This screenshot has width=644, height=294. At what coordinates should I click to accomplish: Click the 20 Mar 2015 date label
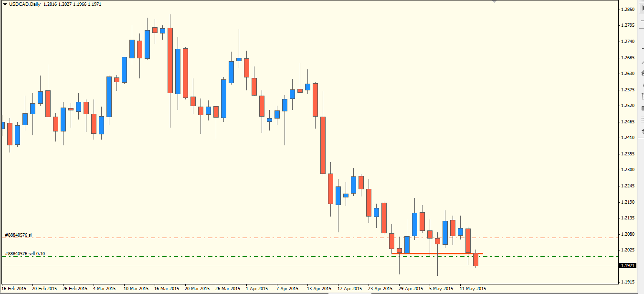(x=197, y=289)
